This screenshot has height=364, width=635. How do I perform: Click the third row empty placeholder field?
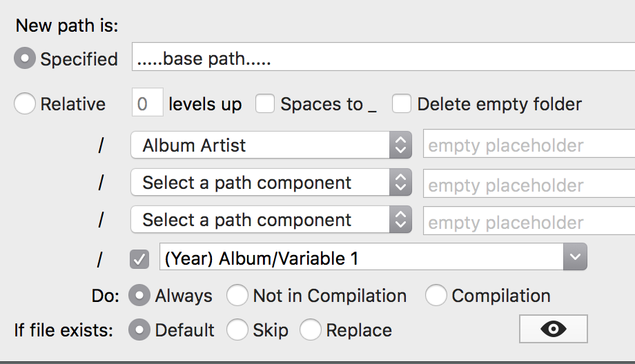[528, 221]
